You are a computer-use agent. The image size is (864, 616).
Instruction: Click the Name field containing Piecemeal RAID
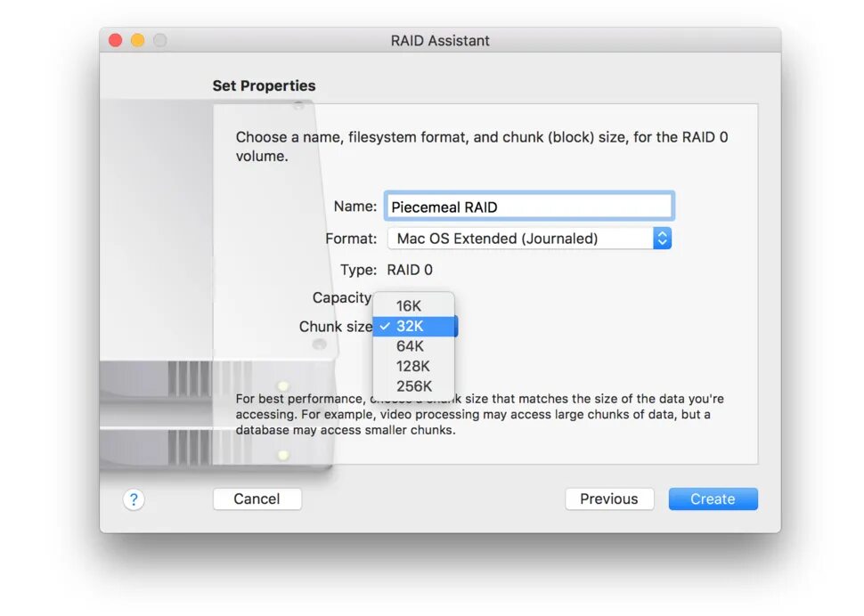point(529,207)
